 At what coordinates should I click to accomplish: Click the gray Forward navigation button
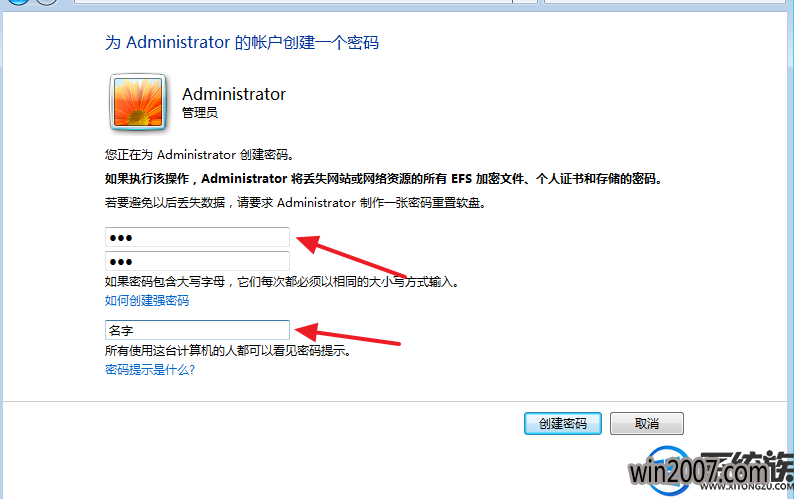(x=47, y=2)
